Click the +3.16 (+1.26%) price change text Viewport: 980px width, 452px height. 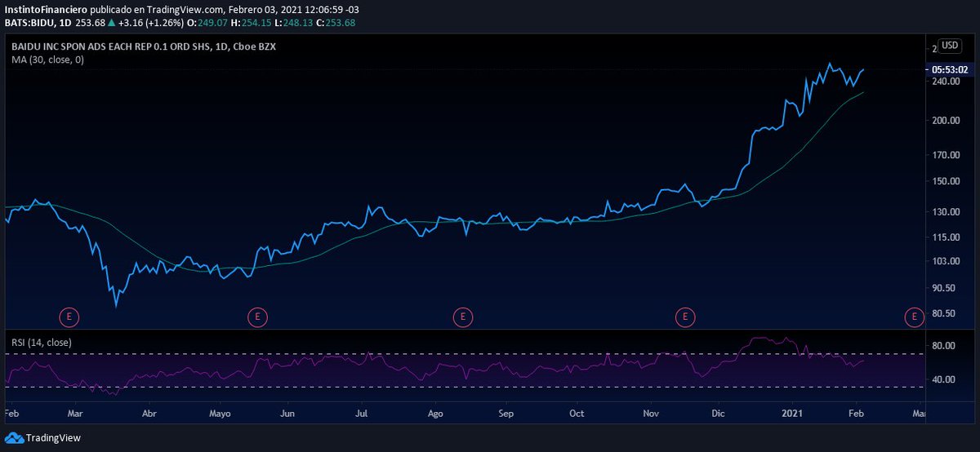click(152, 22)
